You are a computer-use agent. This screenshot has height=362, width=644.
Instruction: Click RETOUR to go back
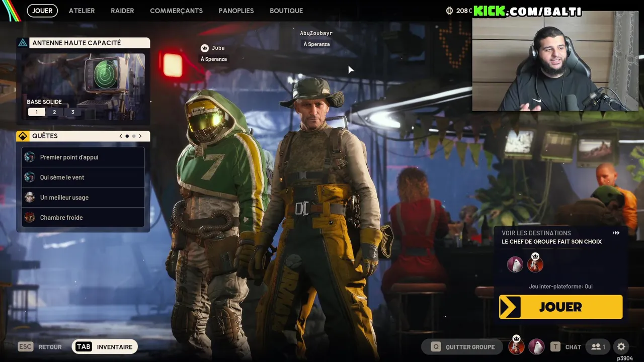(x=50, y=347)
